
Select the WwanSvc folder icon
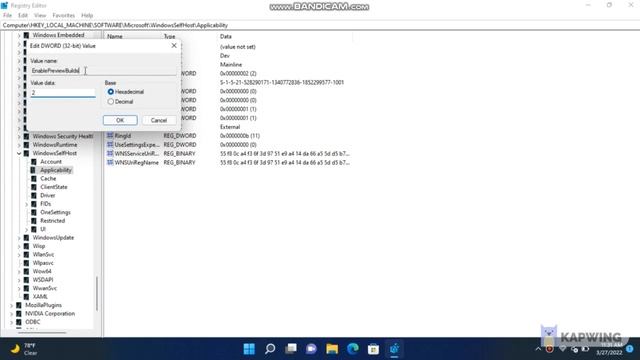coord(27,288)
